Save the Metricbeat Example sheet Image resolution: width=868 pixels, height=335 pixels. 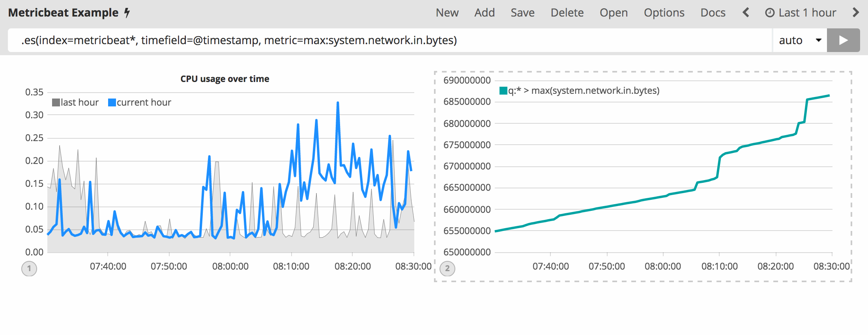(x=522, y=13)
